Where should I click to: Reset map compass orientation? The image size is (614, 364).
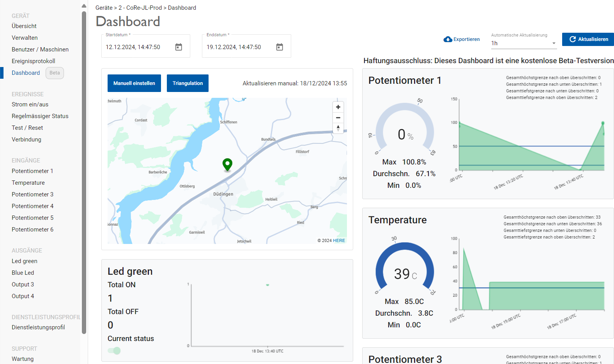pyautogui.click(x=338, y=128)
